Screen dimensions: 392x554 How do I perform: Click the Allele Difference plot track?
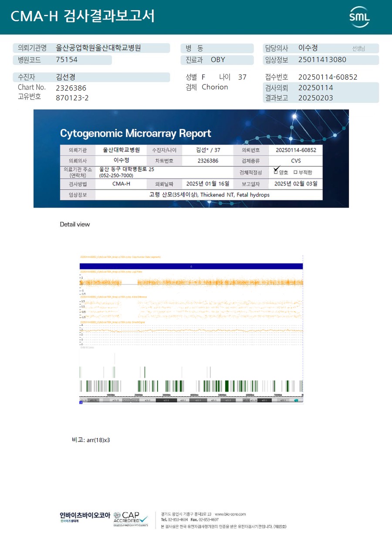(x=191, y=309)
